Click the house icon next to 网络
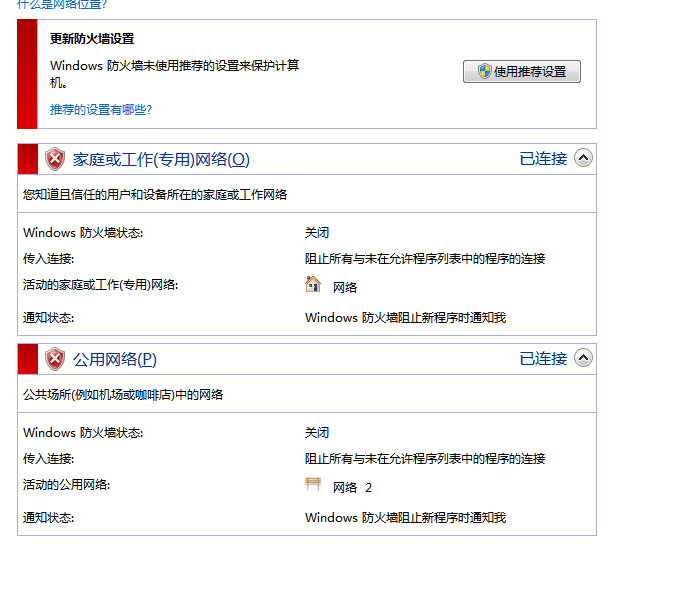677x602 pixels. point(313,284)
